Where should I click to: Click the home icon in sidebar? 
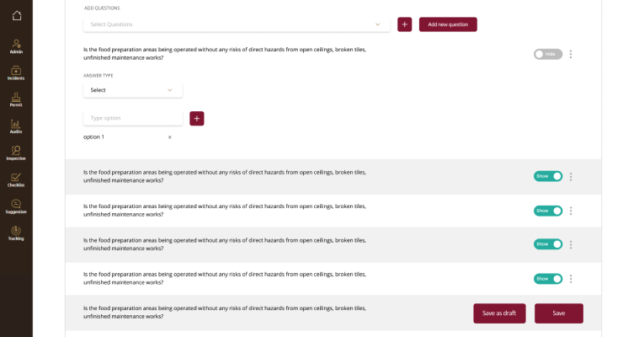(17, 15)
